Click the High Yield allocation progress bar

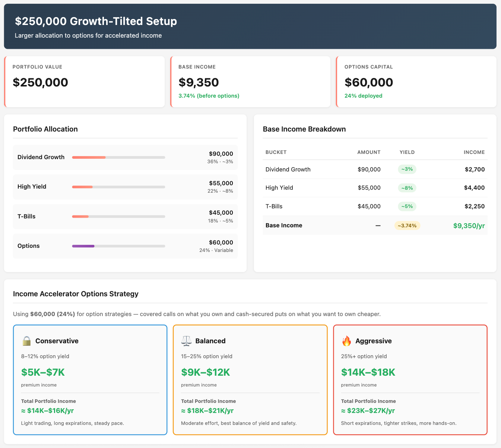pyautogui.click(x=118, y=187)
